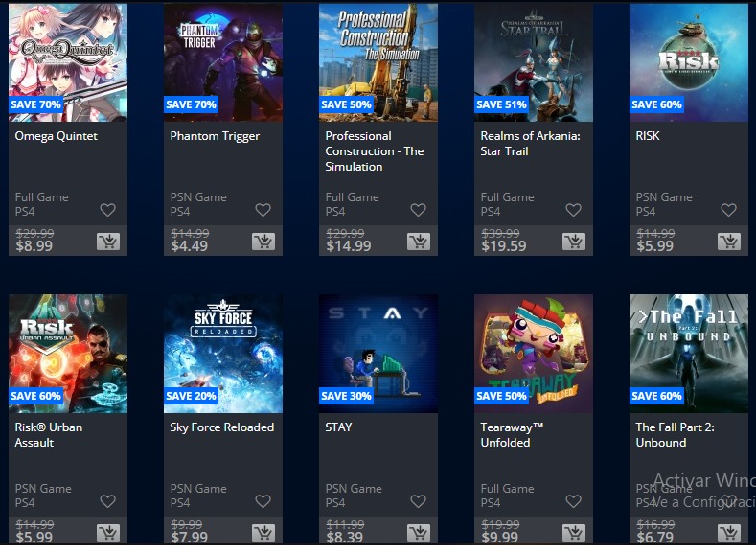The width and height of the screenshot is (756, 554).
Task: Select the Tearaway Unfolded cover image
Action: (534, 354)
